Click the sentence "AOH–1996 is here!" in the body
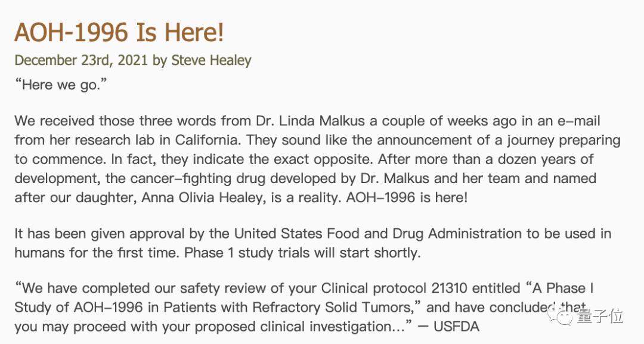The image size is (644, 344). [x=407, y=198]
